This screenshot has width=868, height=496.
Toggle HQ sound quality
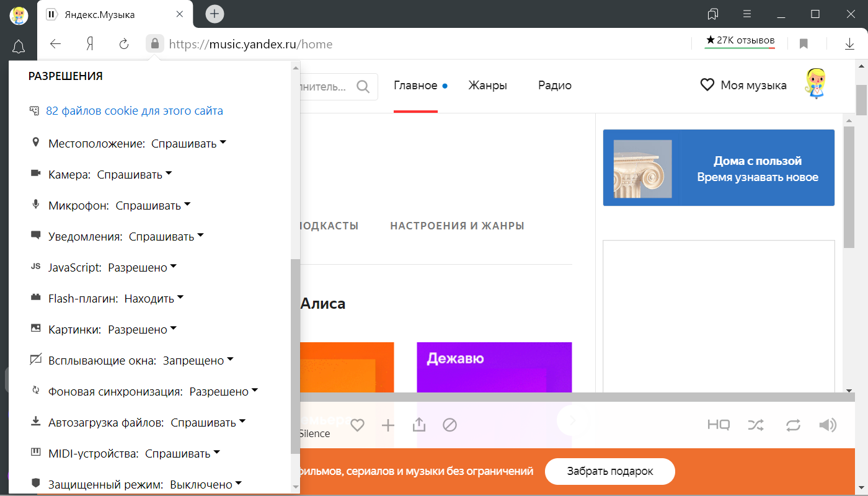click(719, 425)
